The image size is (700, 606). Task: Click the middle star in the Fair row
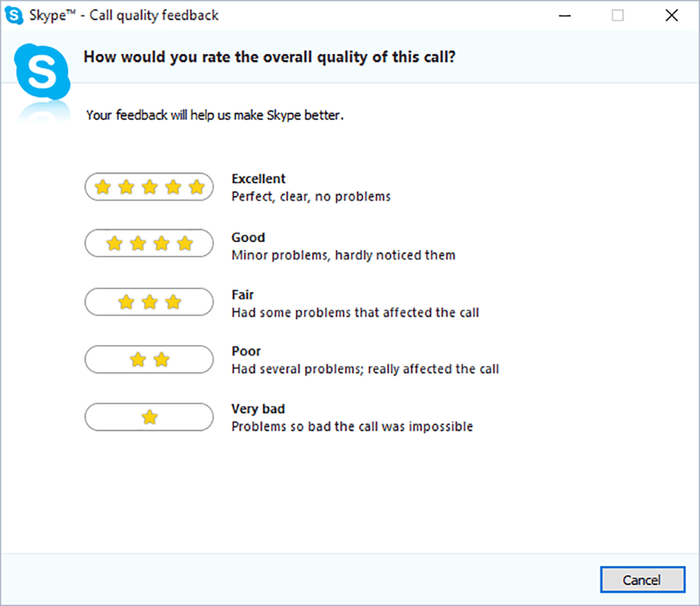(149, 302)
